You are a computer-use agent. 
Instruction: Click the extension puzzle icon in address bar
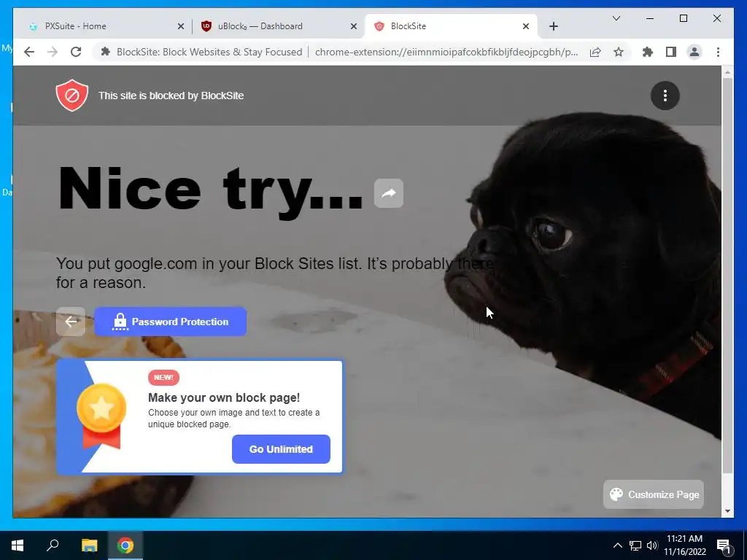tap(106, 52)
